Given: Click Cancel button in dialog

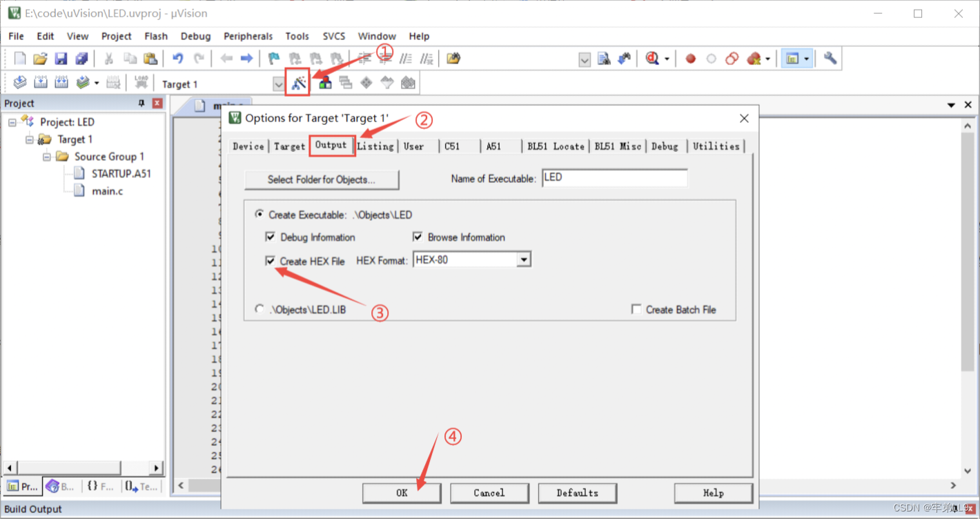Looking at the screenshot, I should pos(489,493).
